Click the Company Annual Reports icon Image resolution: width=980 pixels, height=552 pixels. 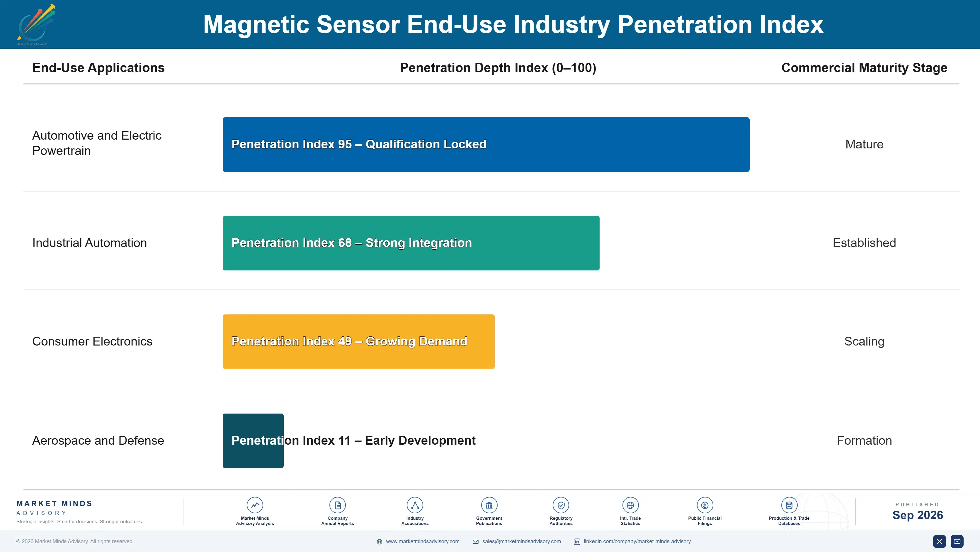coord(337,505)
